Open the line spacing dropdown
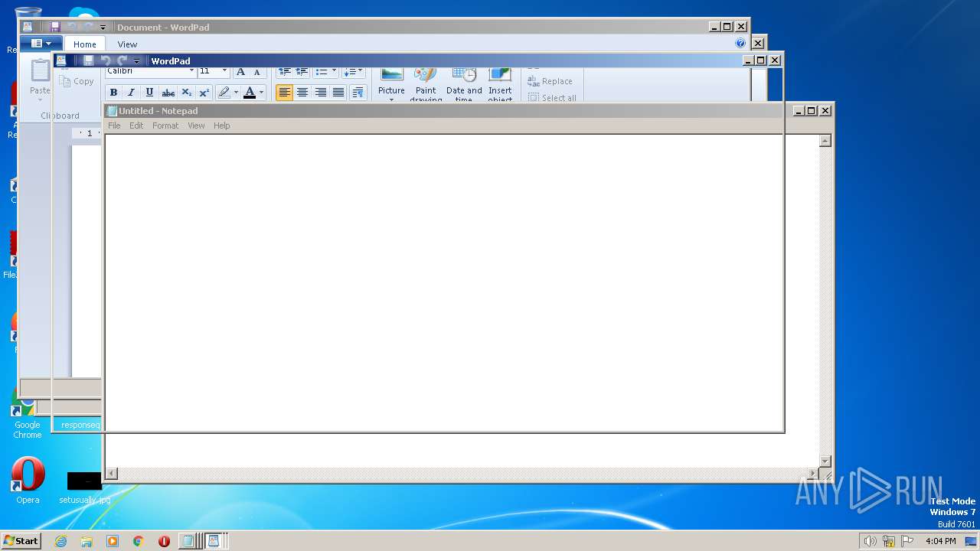980x551 pixels. [354, 72]
